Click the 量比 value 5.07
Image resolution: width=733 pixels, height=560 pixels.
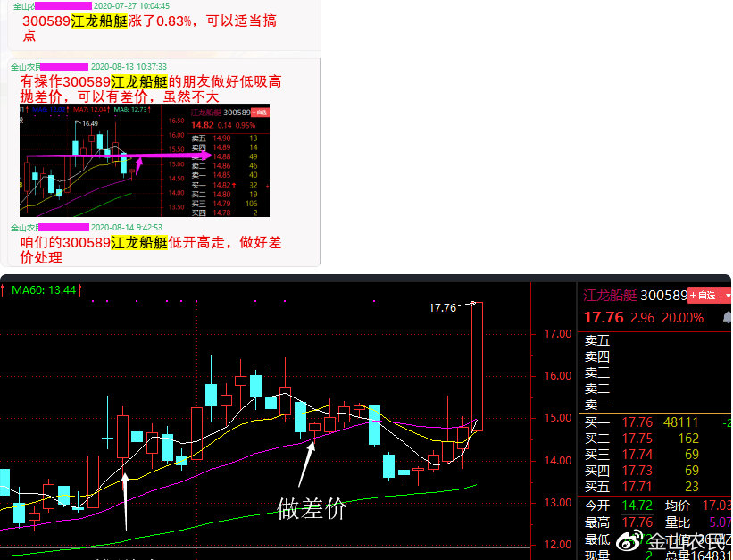721,522
